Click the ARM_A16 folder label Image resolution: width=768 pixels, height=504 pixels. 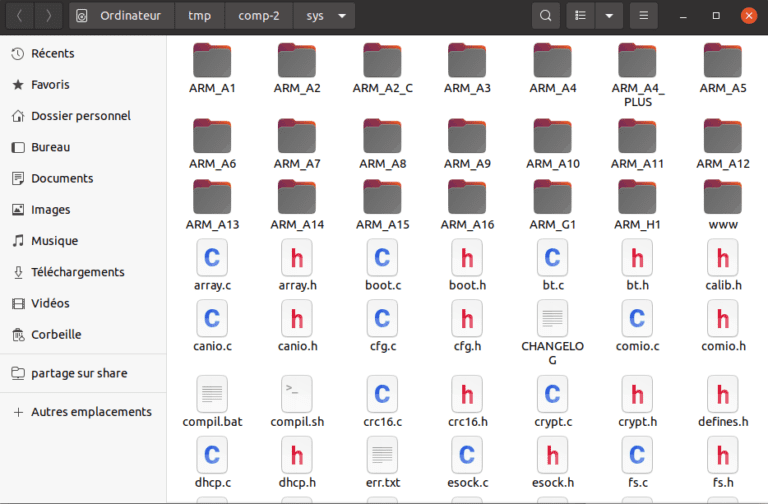point(467,224)
